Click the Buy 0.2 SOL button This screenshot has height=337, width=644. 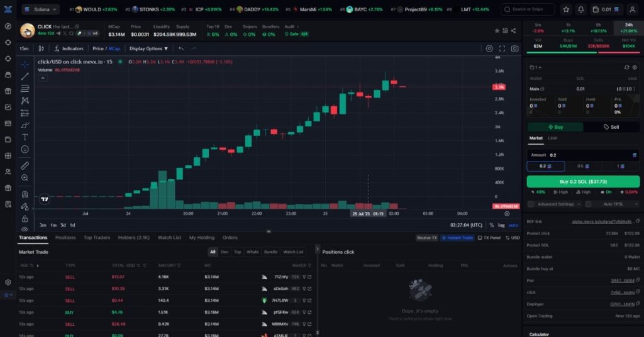click(x=583, y=182)
